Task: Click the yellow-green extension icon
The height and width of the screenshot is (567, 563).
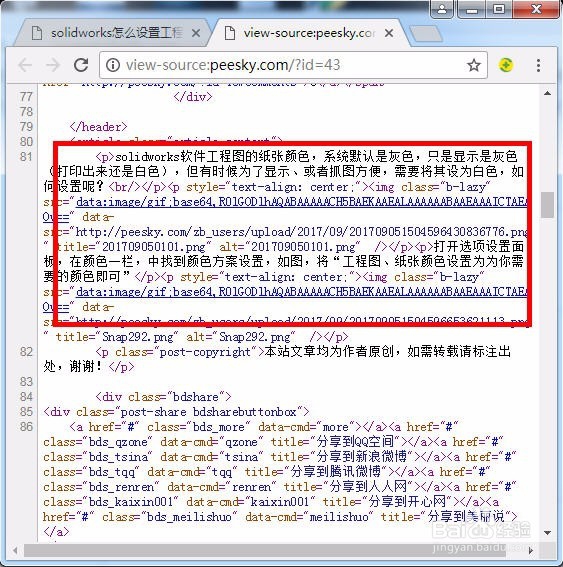Action: click(x=506, y=65)
